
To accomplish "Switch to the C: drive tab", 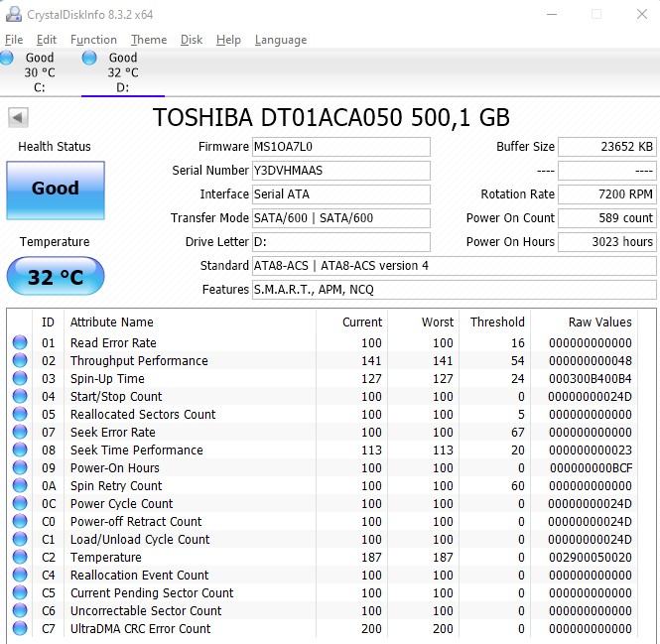I will pyautogui.click(x=40, y=72).
